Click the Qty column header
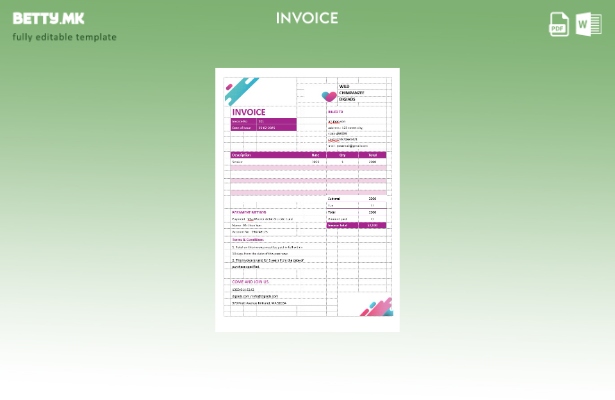Viewport: 615px width, 400px height. pyautogui.click(x=342, y=155)
